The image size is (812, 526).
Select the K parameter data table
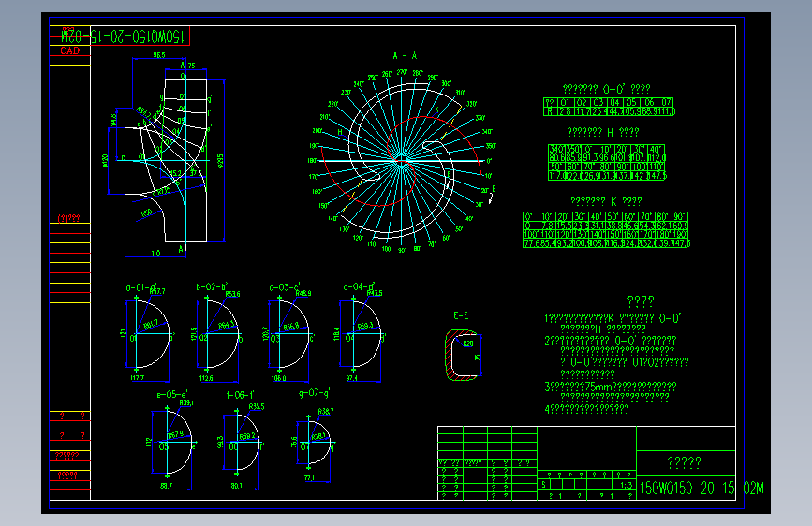[x=606, y=230]
